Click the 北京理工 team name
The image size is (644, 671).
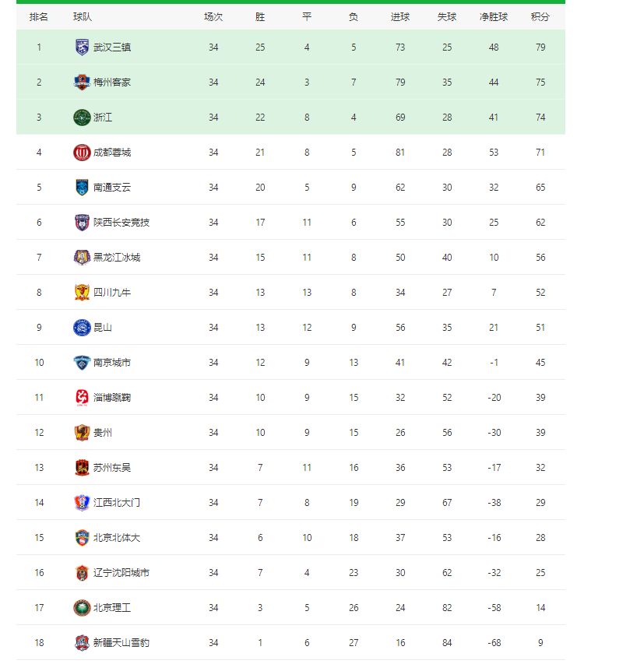112,608
